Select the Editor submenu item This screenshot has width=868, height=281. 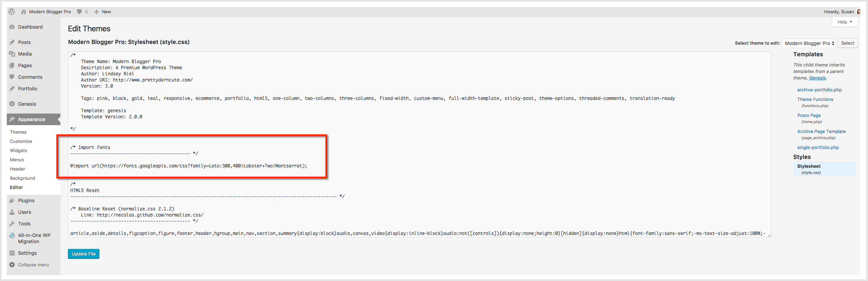(x=16, y=187)
